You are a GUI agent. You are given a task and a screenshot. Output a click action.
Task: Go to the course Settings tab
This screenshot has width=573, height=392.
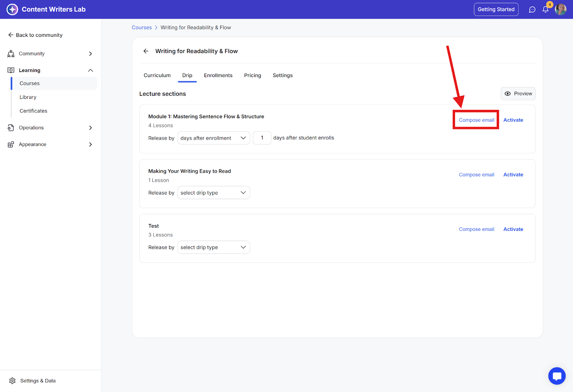tap(283, 76)
